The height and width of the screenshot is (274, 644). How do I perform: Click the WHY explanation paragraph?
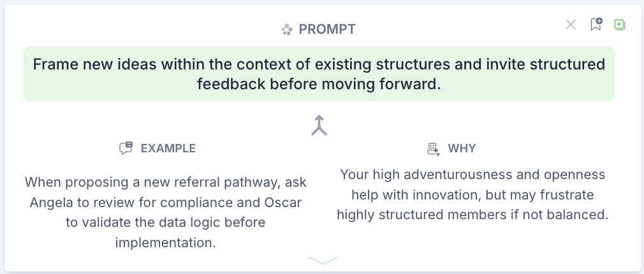tap(472, 194)
